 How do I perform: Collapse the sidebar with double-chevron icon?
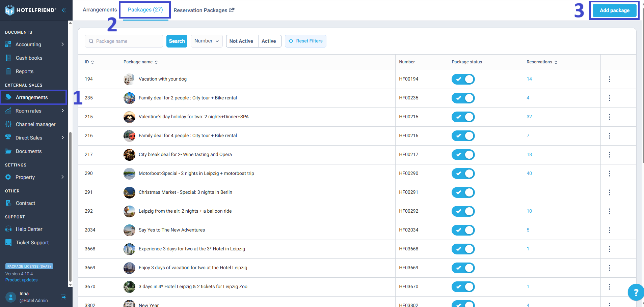click(63, 10)
